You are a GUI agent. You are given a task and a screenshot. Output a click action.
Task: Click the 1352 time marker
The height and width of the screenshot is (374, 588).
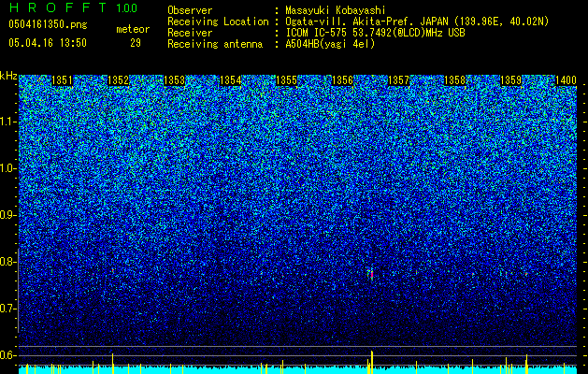click(118, 80)
